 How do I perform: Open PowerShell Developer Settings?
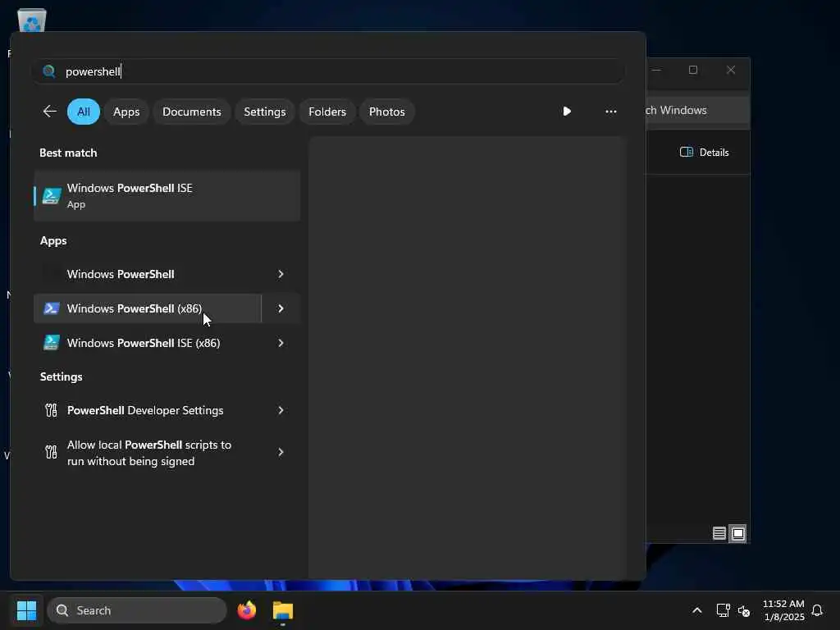(x=148, y=410)
